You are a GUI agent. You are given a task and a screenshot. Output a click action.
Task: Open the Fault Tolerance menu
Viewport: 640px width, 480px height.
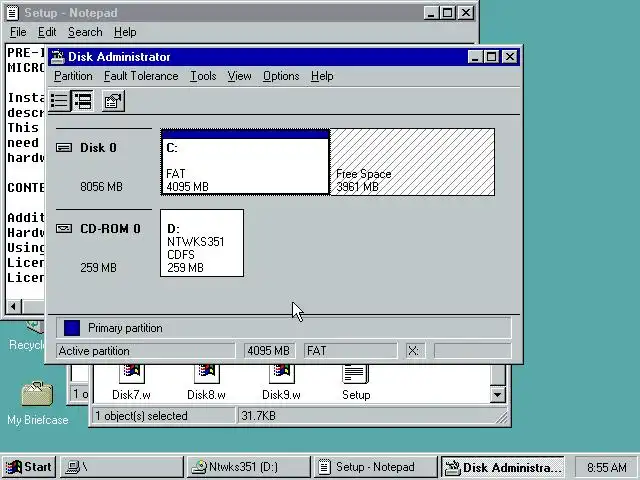point(141,76)
